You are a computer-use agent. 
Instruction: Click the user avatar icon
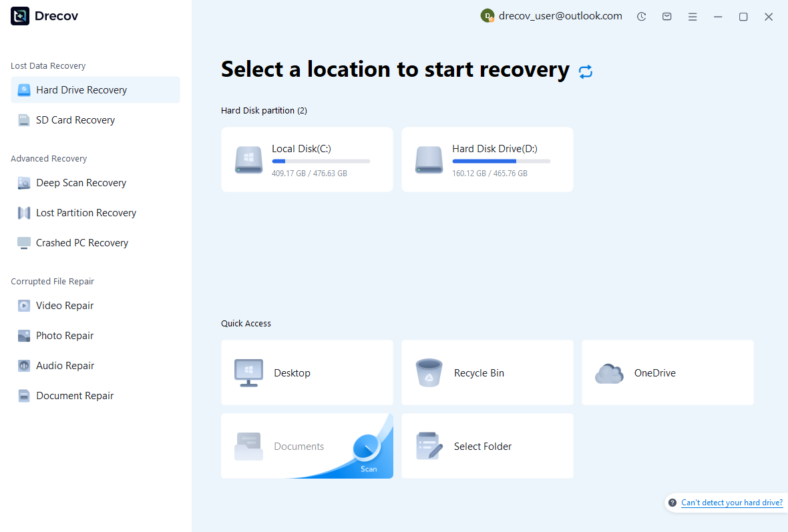point(487,16)
